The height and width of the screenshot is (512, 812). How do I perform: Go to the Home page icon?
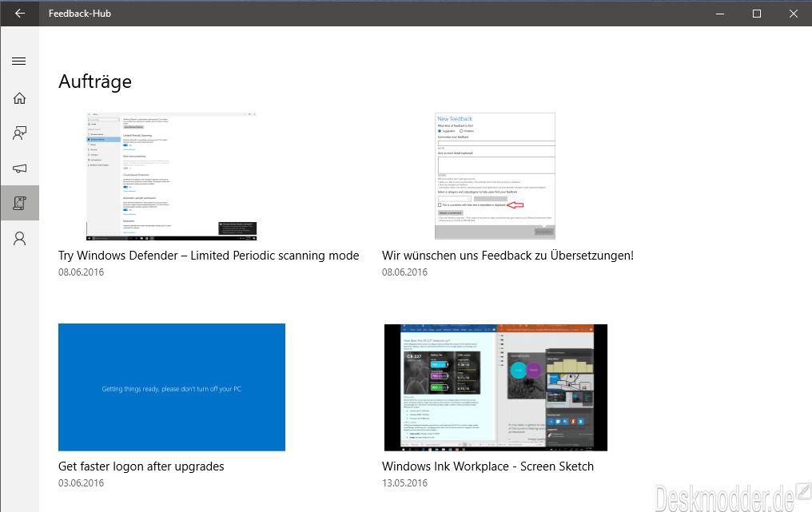[x=19, y=98]
